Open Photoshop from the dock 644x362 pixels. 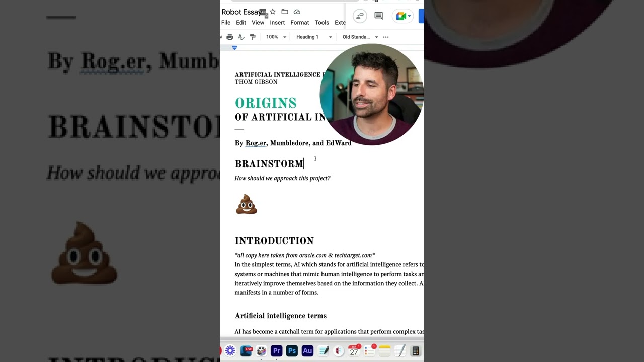coord(292,350)
